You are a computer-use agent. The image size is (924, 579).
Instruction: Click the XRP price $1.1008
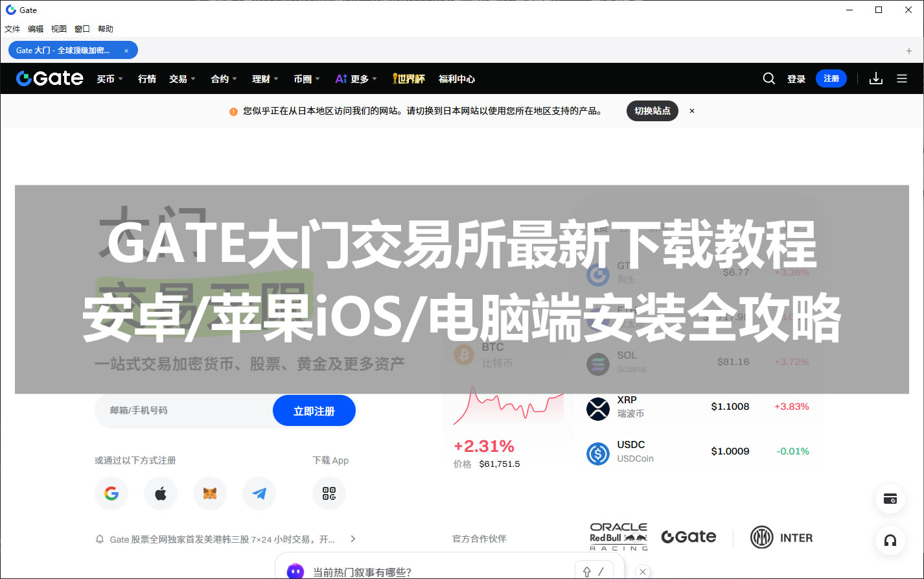tap(730, 407)
